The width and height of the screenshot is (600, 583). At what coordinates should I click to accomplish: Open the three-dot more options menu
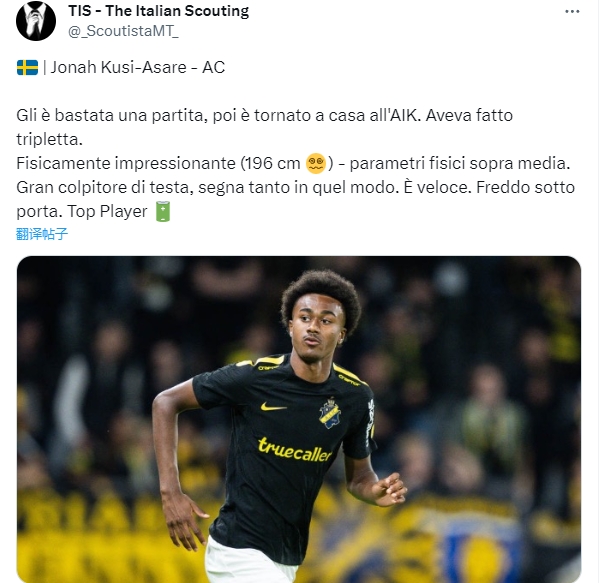[x=572, y=11]
